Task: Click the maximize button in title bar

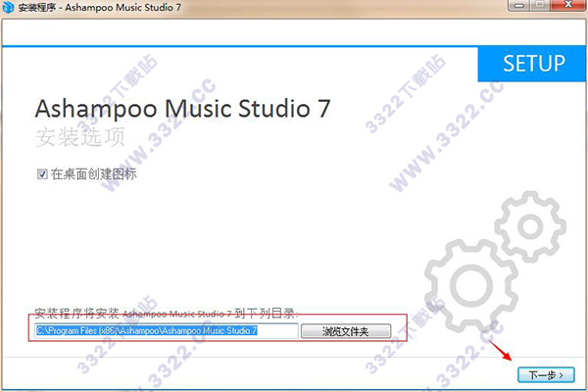Action: [541, 5]
